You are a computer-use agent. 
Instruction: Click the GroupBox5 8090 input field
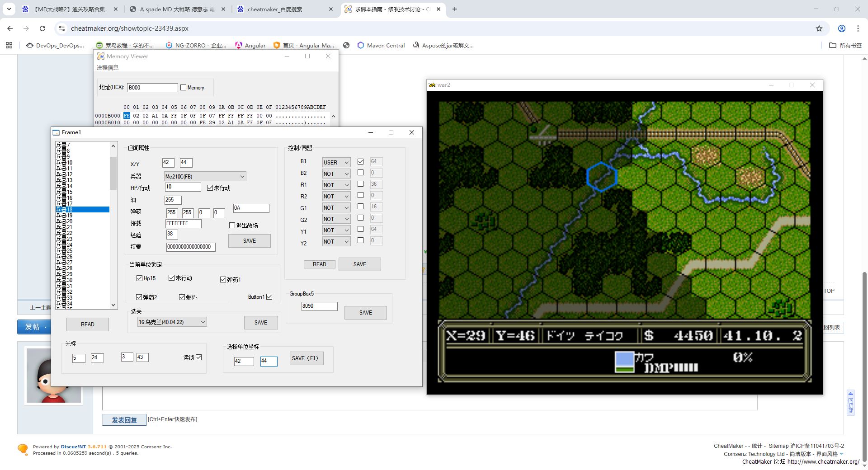tap(319, 306)
